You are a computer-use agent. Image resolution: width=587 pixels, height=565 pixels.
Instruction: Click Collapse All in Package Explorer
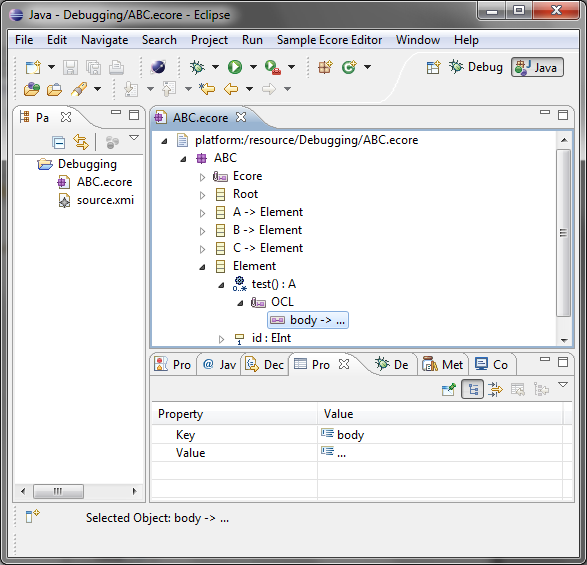(x=58, y=142)
